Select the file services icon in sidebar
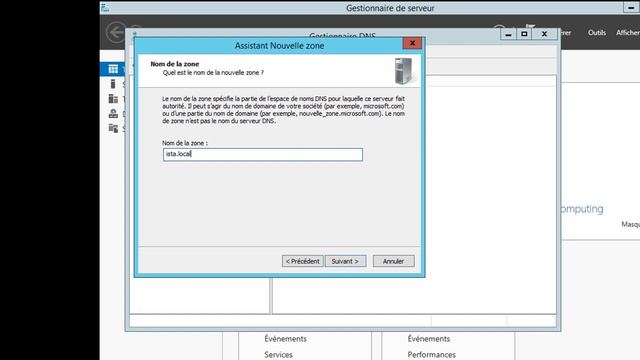Image resolution: width=640 pixels, height=360 pixels. tap(113, 129)
